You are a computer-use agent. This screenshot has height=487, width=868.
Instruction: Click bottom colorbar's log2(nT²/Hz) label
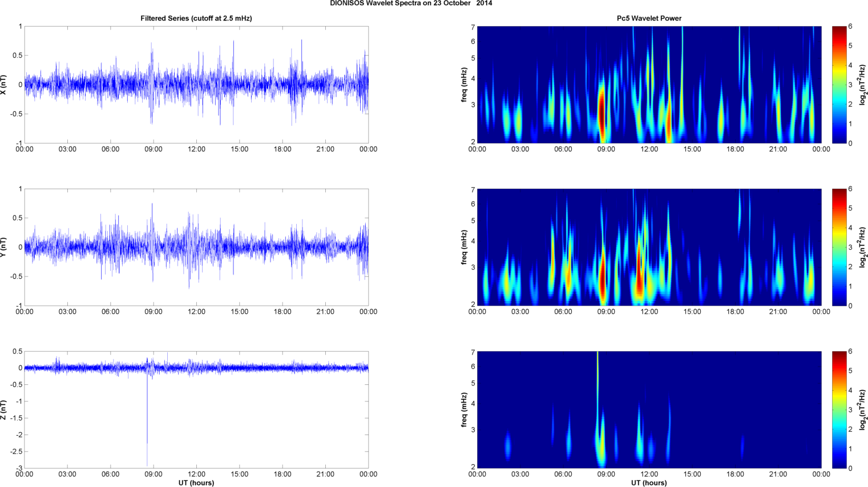tap(864, 409)
